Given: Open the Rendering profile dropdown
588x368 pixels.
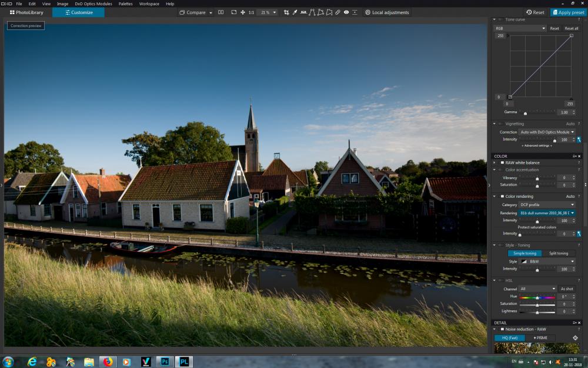Looking at the screenshot, I should pyautogui.click(x=547, y=213).
